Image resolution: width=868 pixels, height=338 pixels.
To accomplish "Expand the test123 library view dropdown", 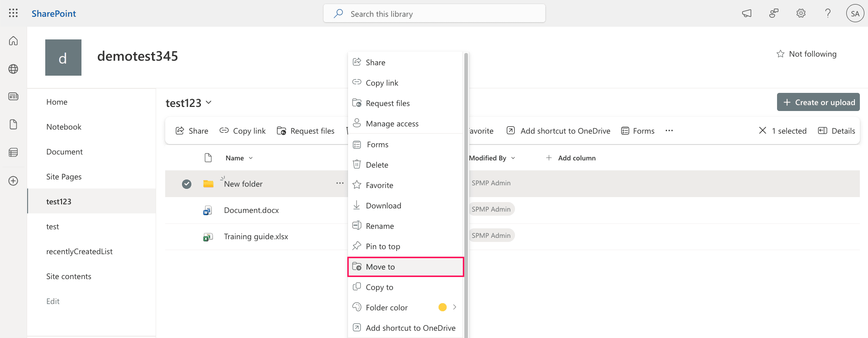I will pyautogui.click(x=209, y=102).
